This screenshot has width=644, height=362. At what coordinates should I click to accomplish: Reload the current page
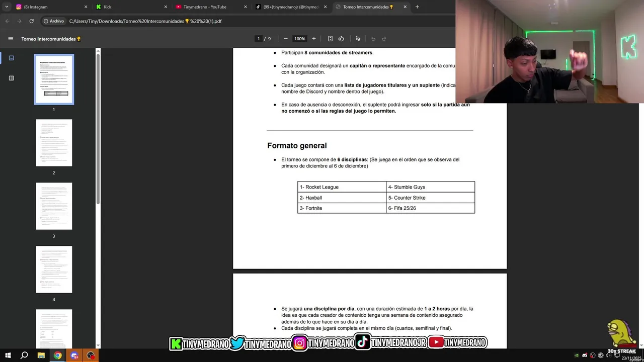(31, 21)
